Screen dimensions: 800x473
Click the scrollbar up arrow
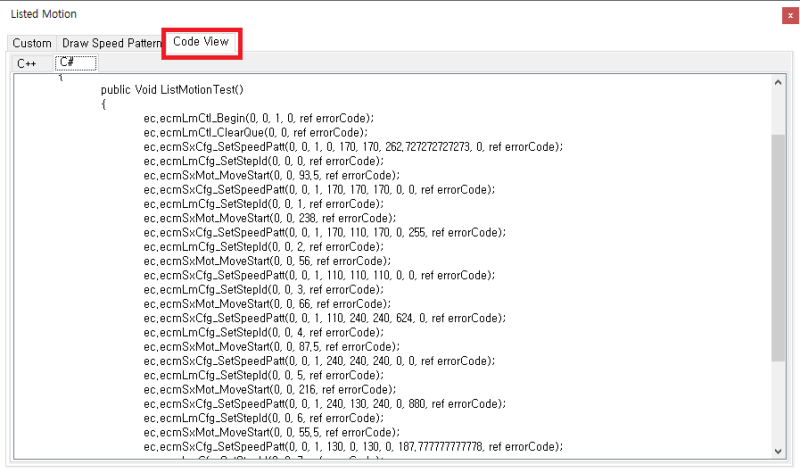pos(778,87)
